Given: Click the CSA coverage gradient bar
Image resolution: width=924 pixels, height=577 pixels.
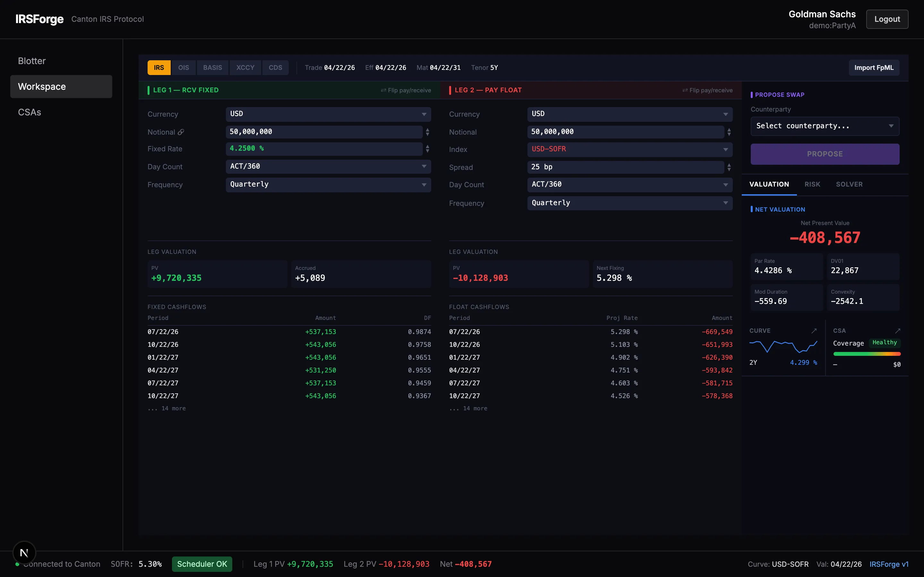Looking at the screenshot, I should [x=866, y=354].
